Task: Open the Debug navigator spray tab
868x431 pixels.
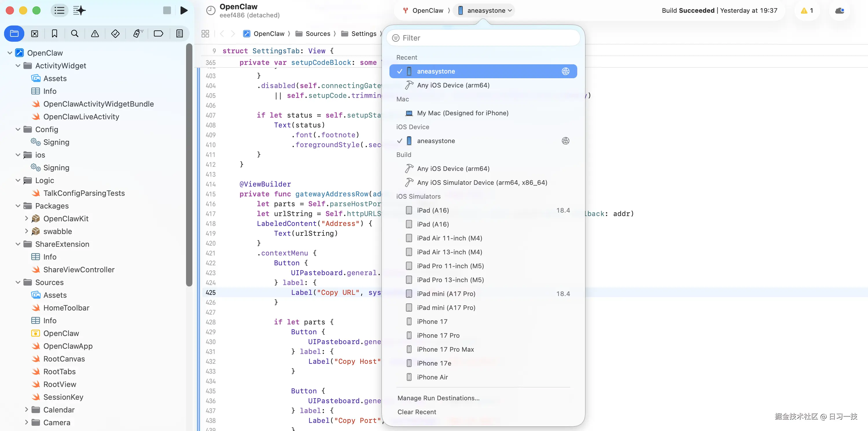Action: click(138, 33)
